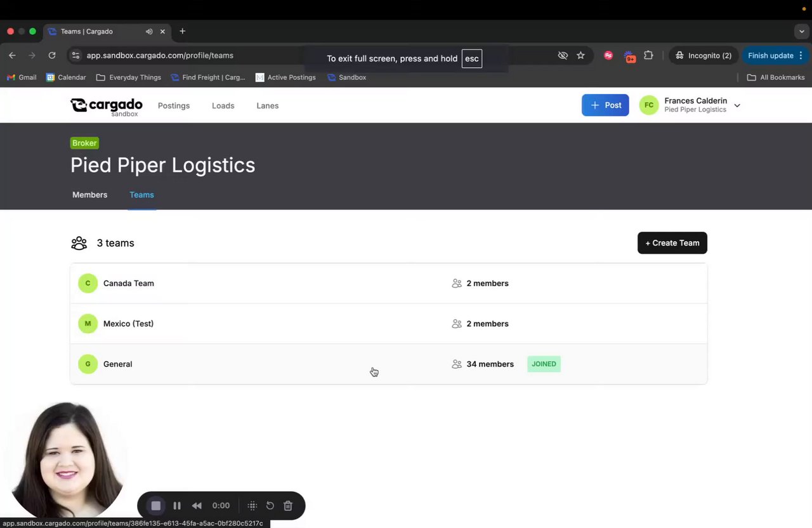Screen dimensions: 812x528
Task: Open the Everyday Things bookmark folder
Action: [129, 77]
